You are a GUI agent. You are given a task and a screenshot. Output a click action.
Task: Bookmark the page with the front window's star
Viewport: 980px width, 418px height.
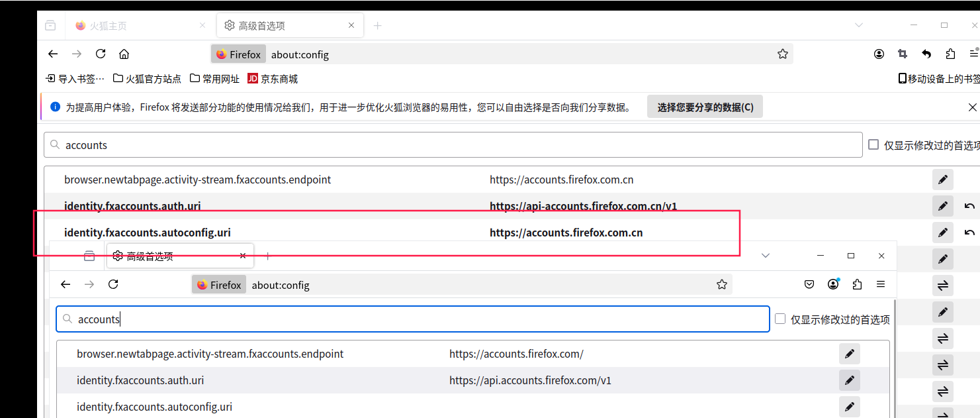pyautogui.click(x=722, y=284)
